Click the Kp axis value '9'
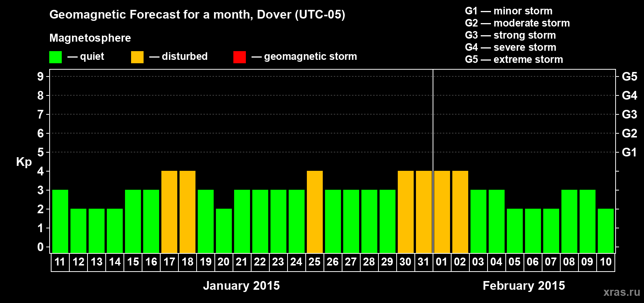This screenshot has height=303, width=644. 41,77
